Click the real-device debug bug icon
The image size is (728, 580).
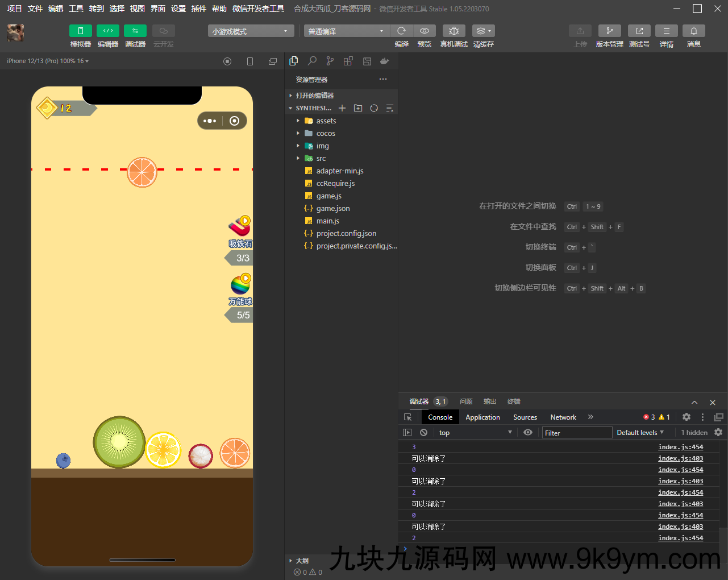454,31
